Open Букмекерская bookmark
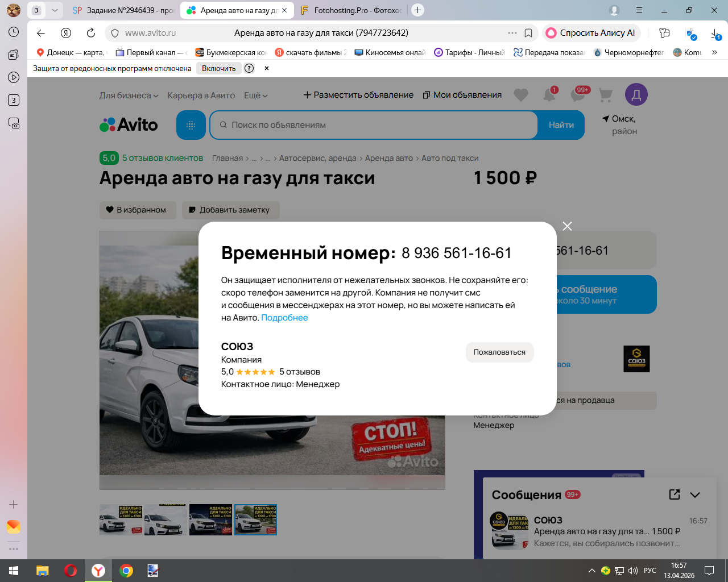This screenshot has width=728, height=582. coord(231,52)
